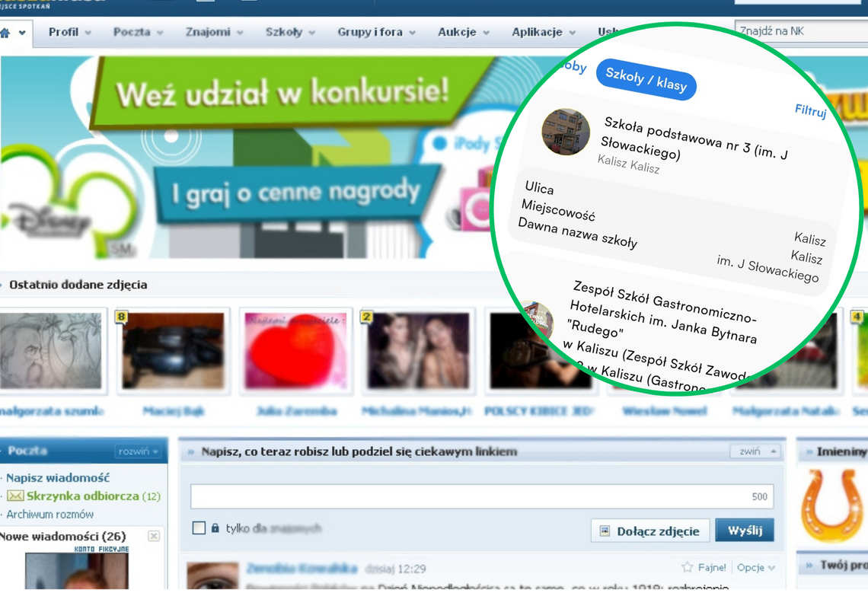868x593 pixels.
Task: Click the Filtruj link in the schools list
Action: click(x=810, y=111)
